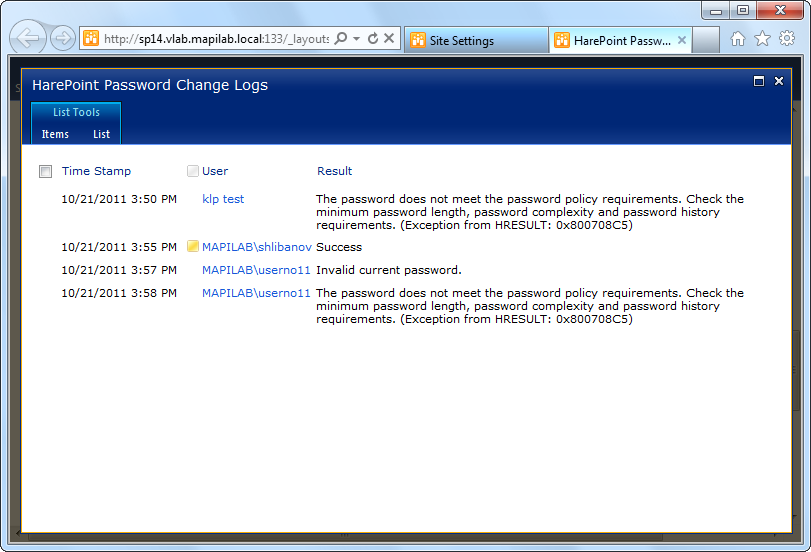811x552 pixels.
Task: Click the Result column header
Action: point(334,171)
